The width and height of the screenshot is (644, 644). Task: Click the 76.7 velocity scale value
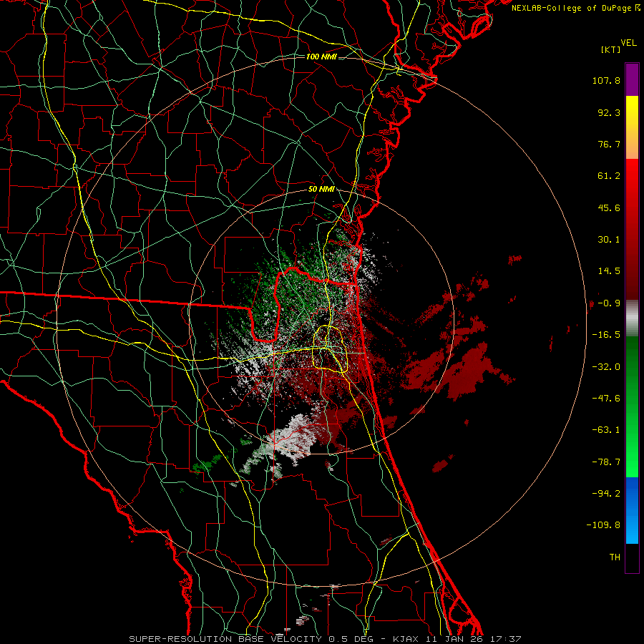(609, 144)
